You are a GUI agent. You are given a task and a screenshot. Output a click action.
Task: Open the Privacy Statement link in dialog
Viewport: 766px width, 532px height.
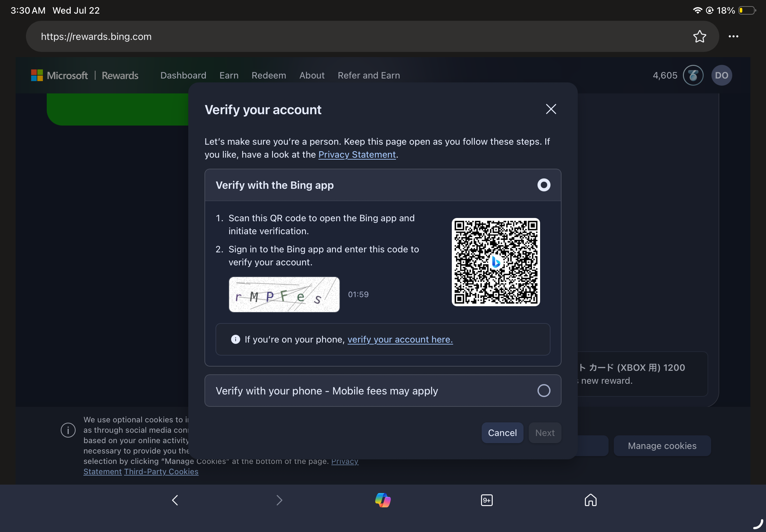pos(357,155)
